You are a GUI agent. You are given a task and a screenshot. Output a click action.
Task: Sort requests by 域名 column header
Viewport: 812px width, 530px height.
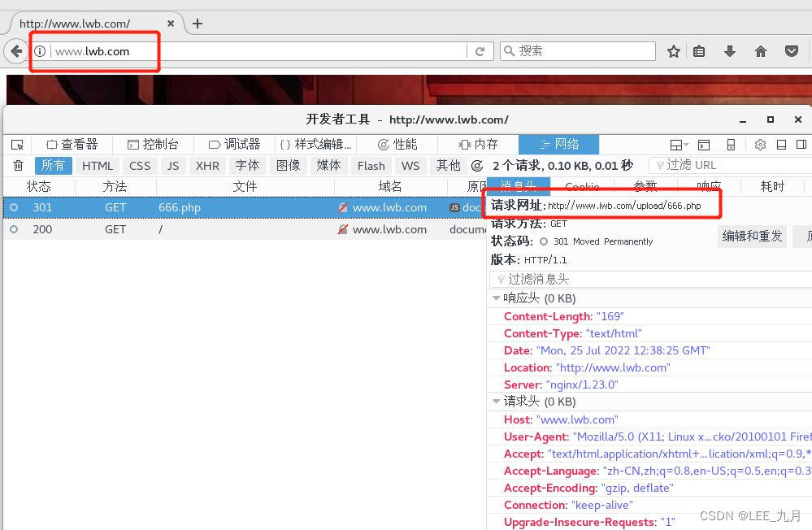(390, 186)
